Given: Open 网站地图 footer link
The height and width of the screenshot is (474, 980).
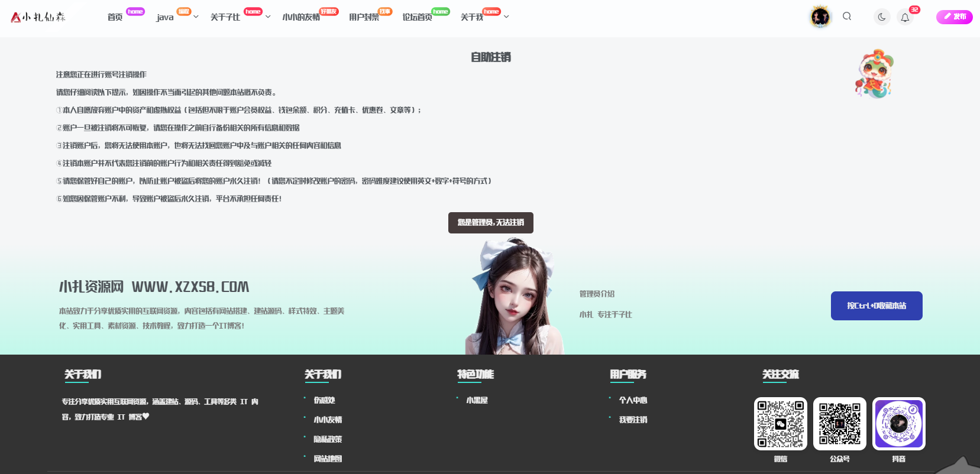Looking at the screenshot, I should pyautogui.click(x=328, y=459).
